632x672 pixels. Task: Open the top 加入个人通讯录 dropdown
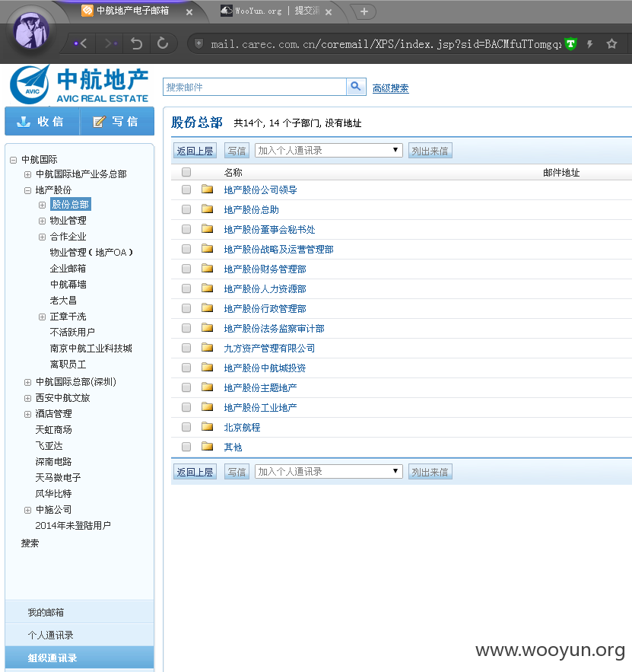329,151
